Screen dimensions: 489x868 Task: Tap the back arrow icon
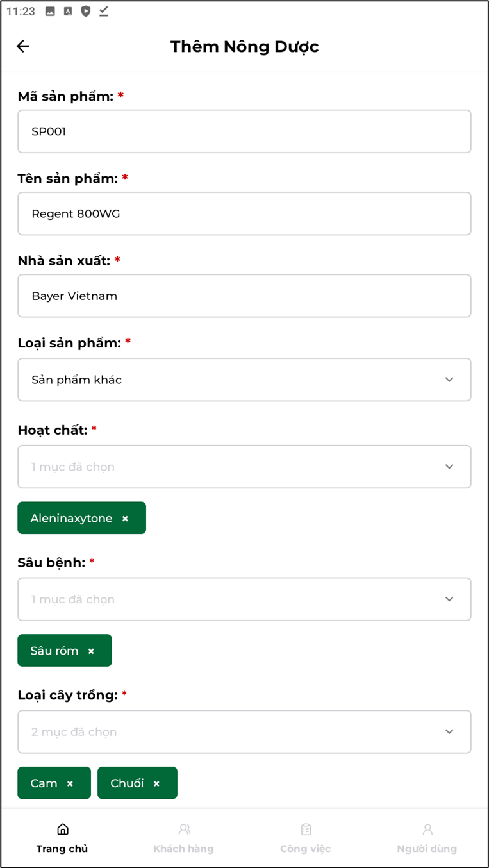(23, 46)
